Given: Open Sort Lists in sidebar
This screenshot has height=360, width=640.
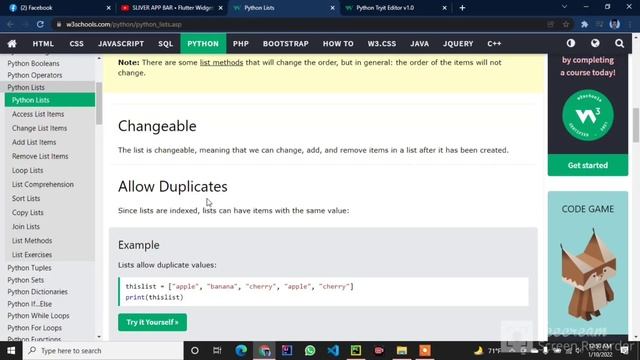Looking at the screenshot, I should (26, 198).
